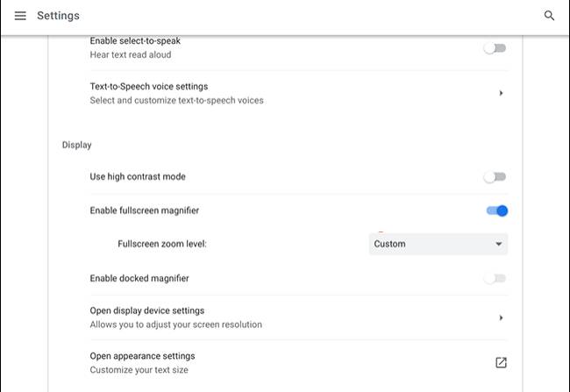Enable the select-to-speak switch

pos(495,48)
